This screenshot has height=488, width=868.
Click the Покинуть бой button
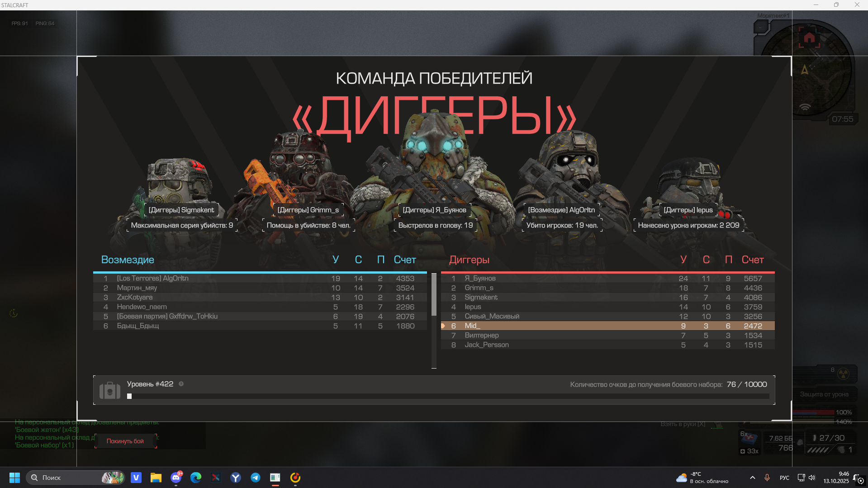(x=125, y=441)
